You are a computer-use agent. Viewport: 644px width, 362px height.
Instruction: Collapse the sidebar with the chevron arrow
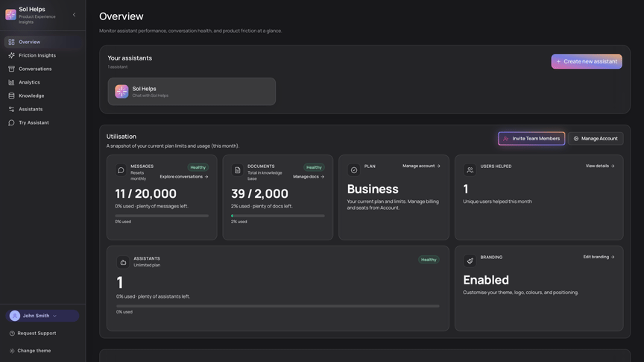(74, 15)
